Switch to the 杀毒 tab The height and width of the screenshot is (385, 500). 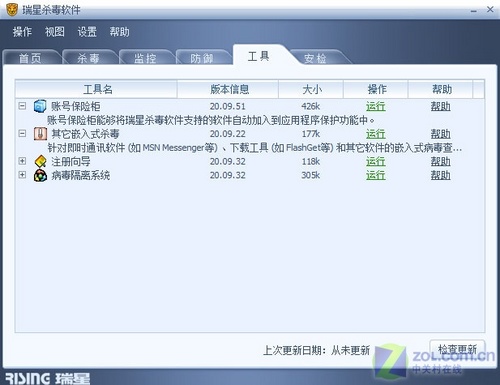[x=88, y=58]
